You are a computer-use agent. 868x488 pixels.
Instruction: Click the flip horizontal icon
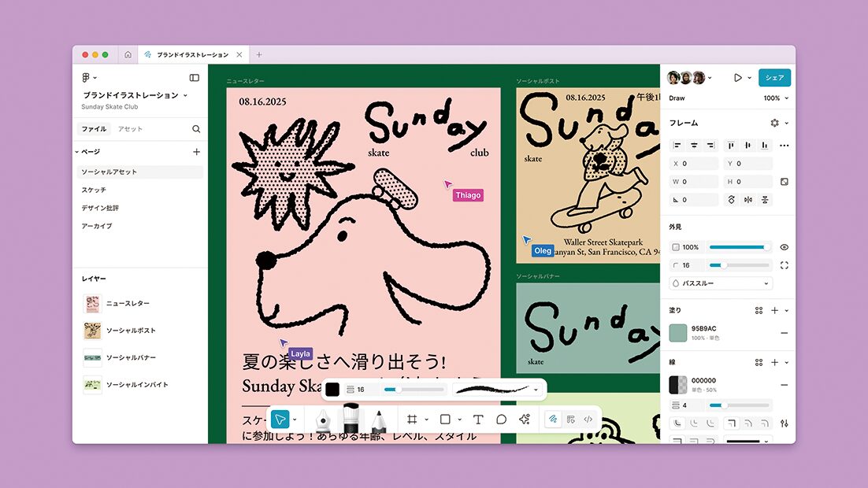[x=748, y=200]
